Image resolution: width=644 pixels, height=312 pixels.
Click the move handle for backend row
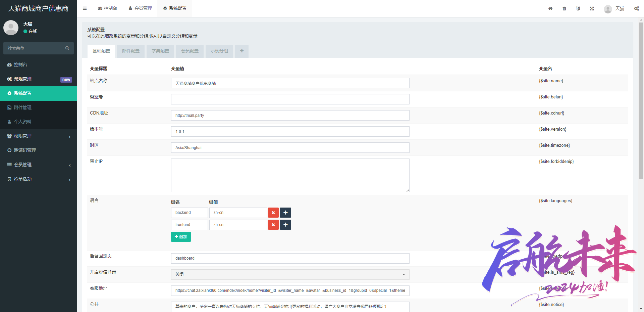pos(285,213)
